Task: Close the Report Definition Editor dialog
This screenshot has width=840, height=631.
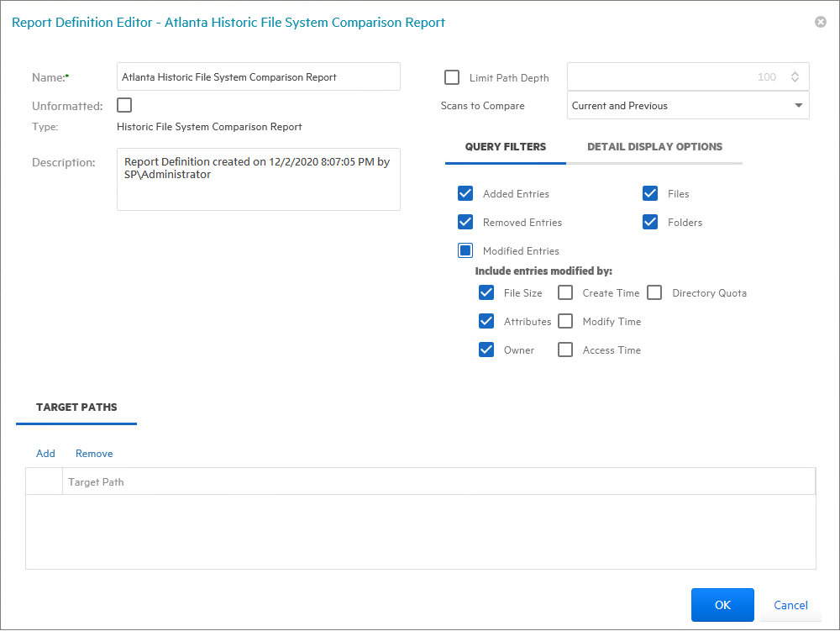Action: coord(821,22)
